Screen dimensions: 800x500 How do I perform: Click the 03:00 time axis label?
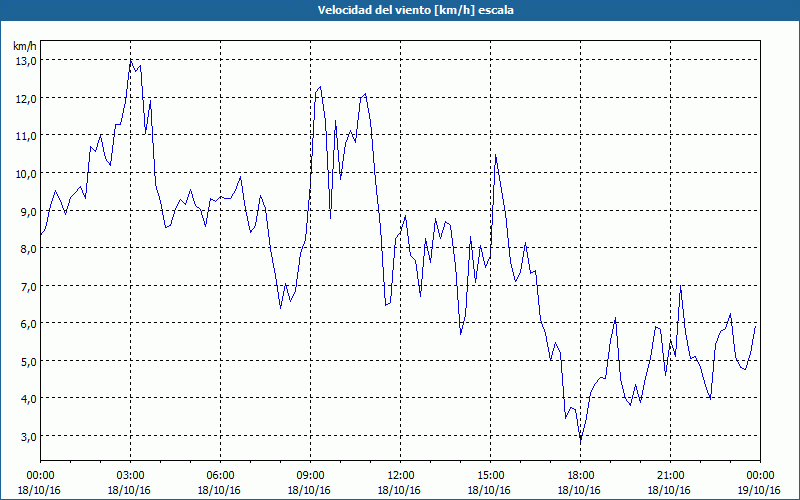click(130, 476)
